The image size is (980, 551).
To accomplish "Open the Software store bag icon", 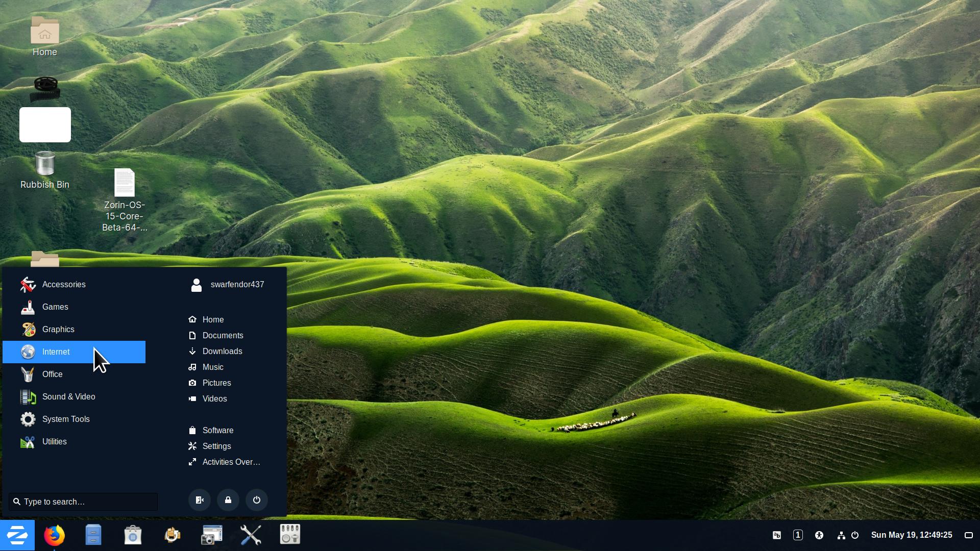I will point(133,535).
